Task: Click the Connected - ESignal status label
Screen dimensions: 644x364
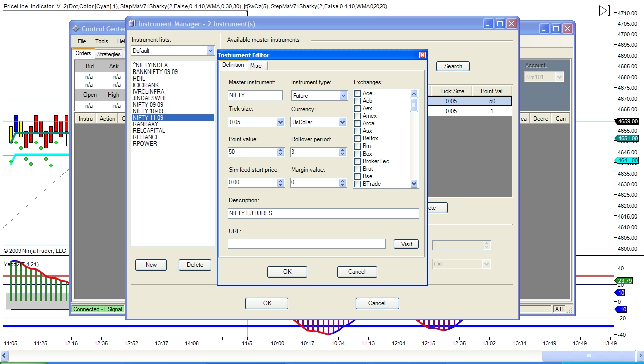Action: (x=98, y=309)
